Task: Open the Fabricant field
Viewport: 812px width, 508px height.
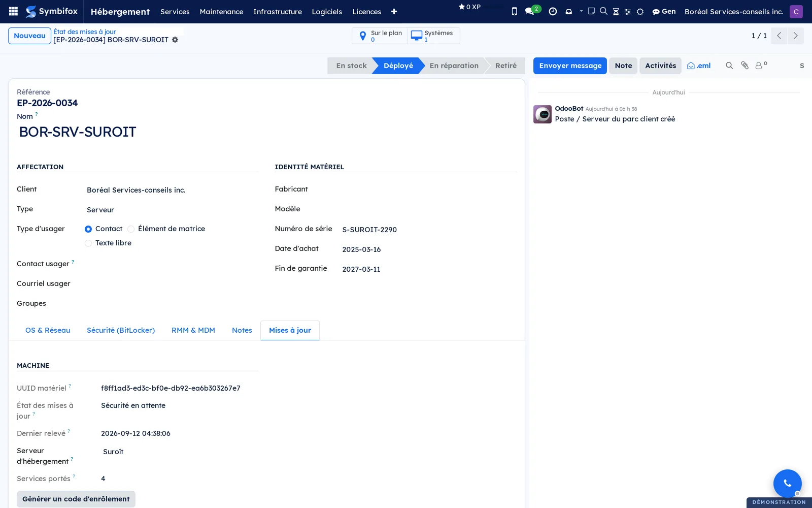Action: click(428, 189)
